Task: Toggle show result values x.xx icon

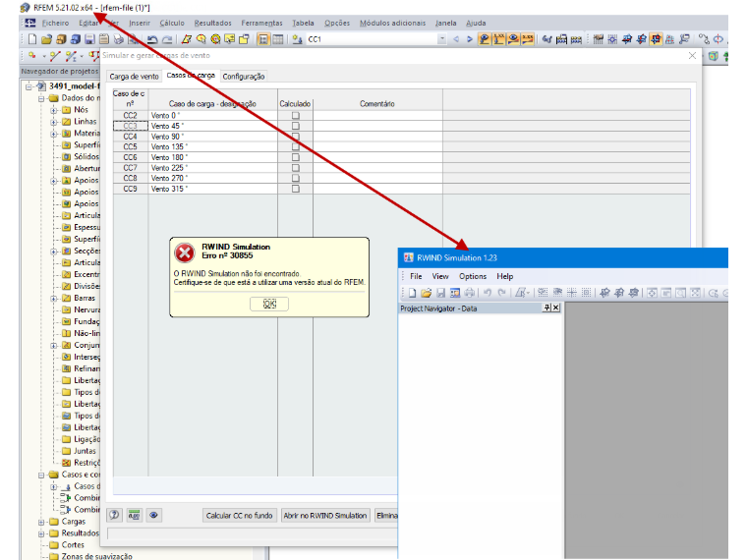Action: [528, 39]
